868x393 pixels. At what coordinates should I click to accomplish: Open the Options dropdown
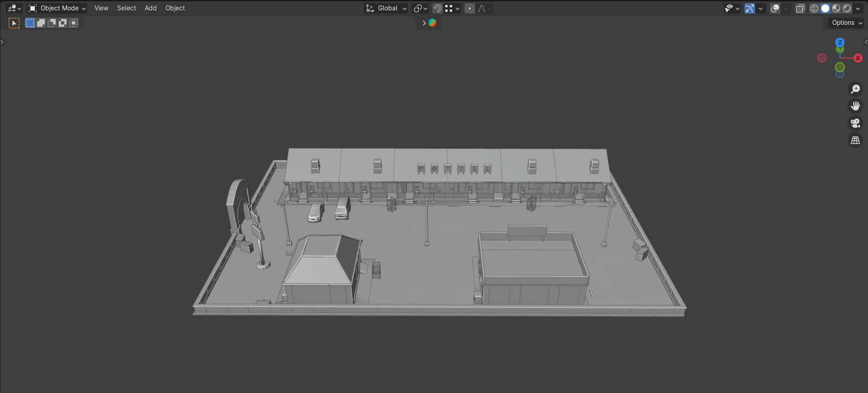(846, 23)
